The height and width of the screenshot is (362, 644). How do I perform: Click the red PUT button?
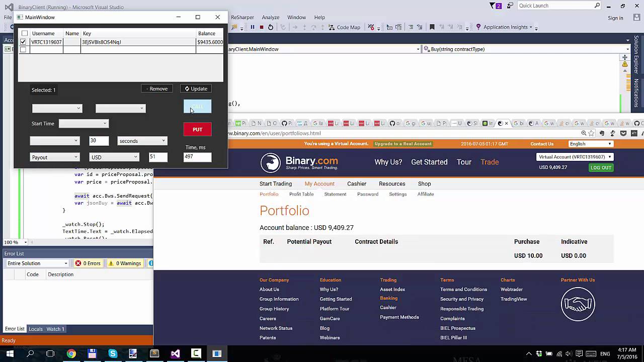click(197, 130)
